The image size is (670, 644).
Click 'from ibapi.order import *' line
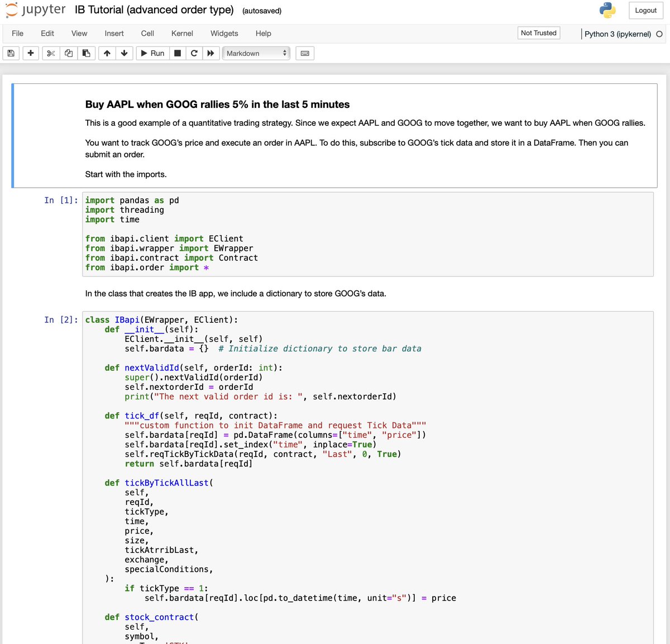[x=147, y=268]
